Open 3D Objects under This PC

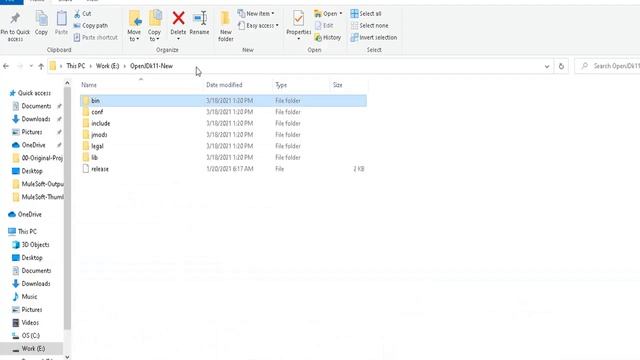(31, 244)
